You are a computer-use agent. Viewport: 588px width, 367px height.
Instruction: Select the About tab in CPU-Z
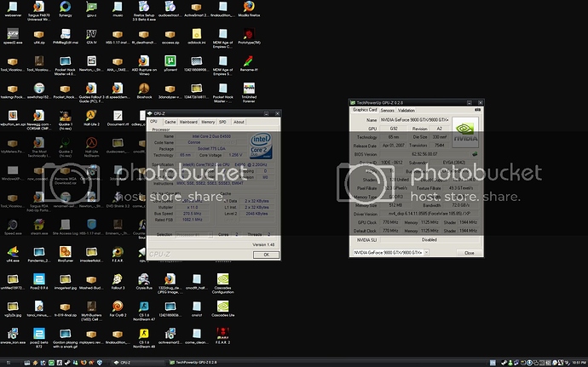coord(239,122)
